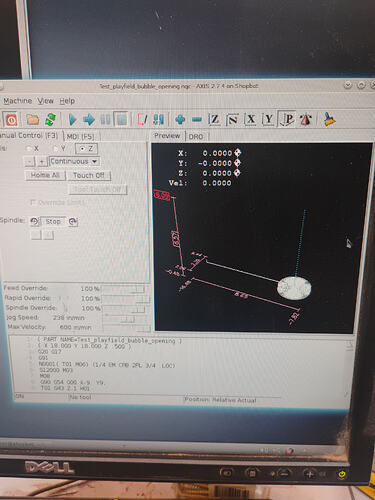Toggle rotate view cone icon

(306, 119)
